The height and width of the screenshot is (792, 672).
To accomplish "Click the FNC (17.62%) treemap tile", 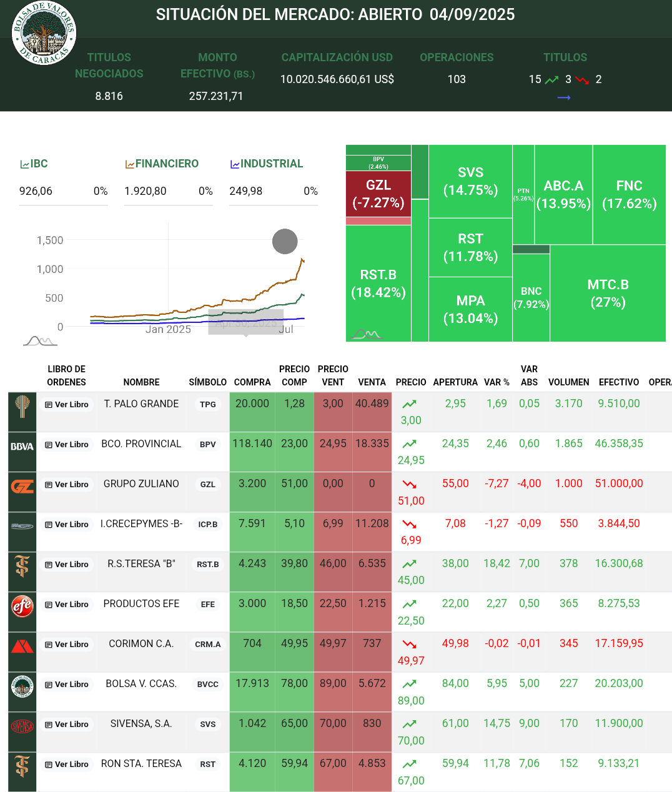I will pos(629,195).
